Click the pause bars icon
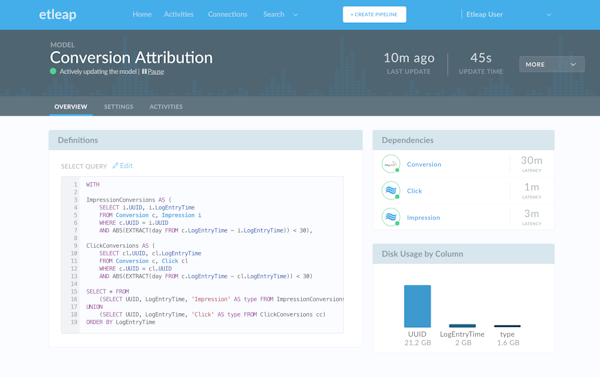The height and width of the screenshot is (377, 600). [x=144, y=71]
